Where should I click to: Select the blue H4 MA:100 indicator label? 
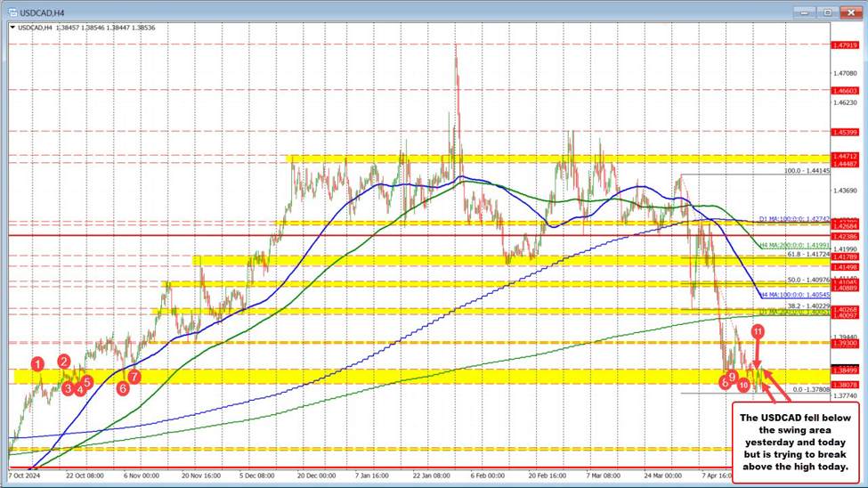point(795,294)
